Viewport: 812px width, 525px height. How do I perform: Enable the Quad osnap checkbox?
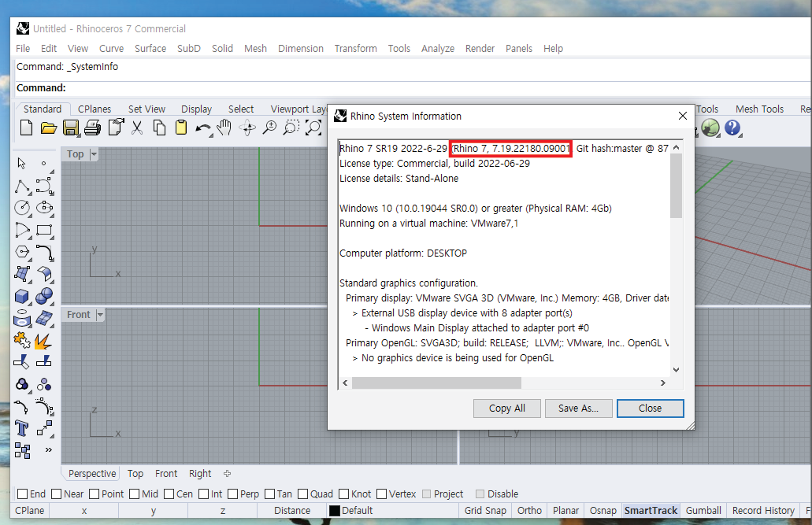click(303, 494)
